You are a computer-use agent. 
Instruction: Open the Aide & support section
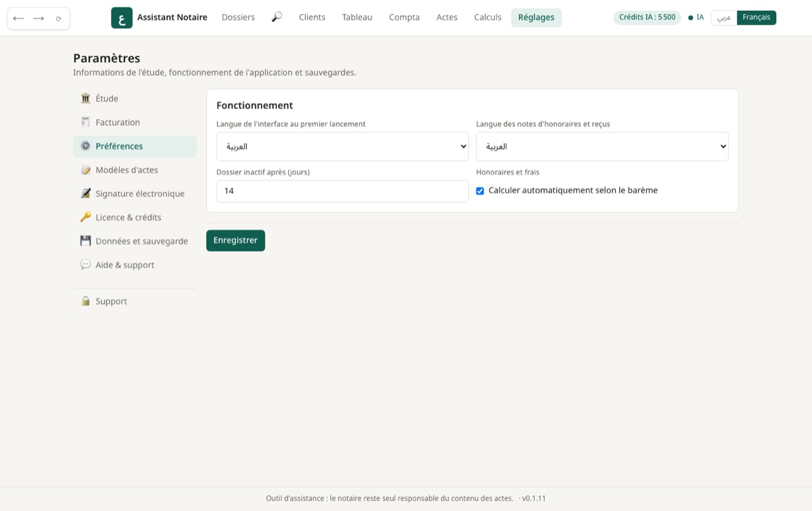pyautogui.click(x=135, y=265)
